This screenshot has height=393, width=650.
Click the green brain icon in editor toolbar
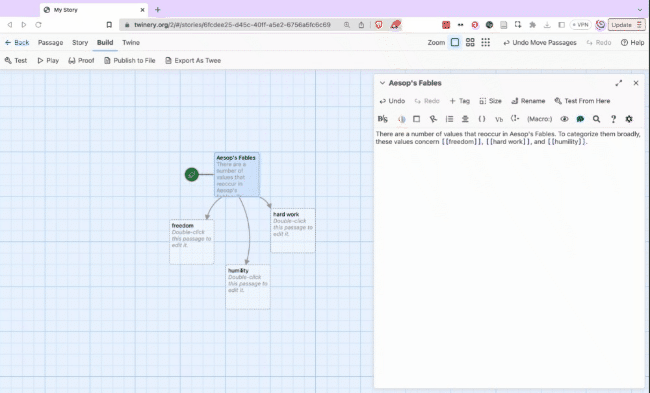(580, 119)
